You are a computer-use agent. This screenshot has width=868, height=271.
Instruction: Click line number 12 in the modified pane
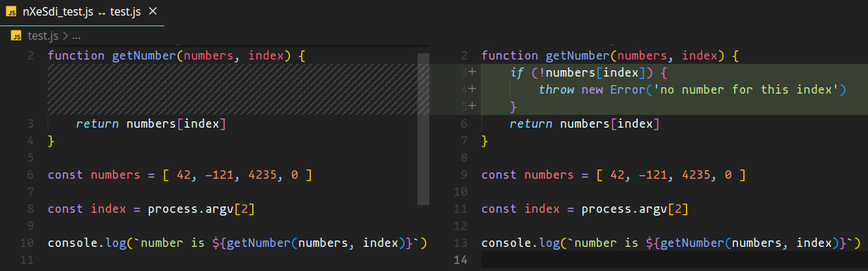coord(461,226)
